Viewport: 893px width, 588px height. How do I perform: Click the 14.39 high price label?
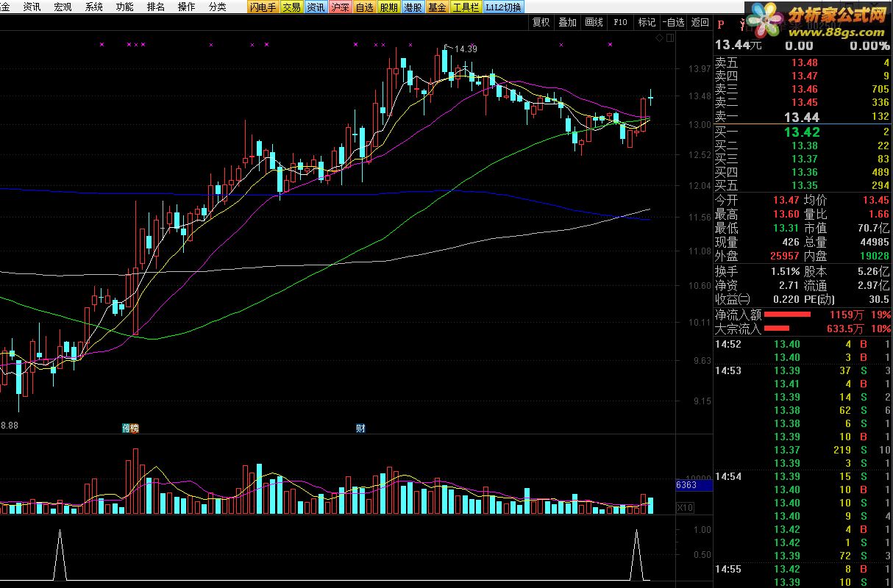pos(466,49)
